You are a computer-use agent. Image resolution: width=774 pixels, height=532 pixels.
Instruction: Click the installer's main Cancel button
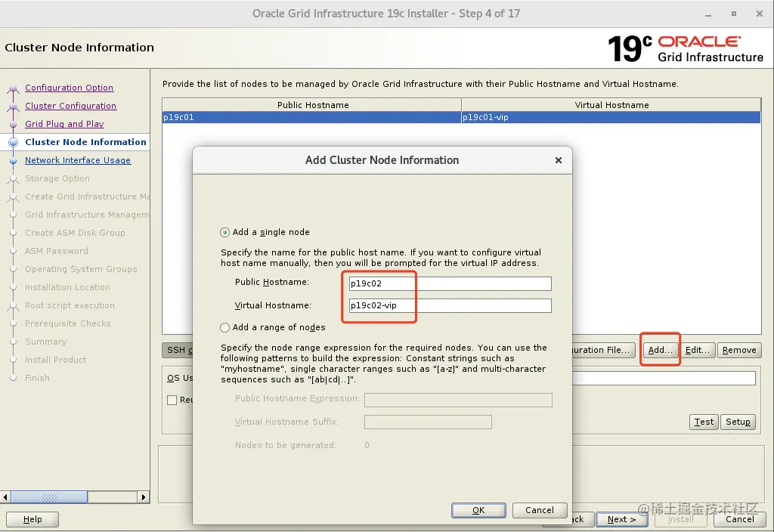(739, 519)
